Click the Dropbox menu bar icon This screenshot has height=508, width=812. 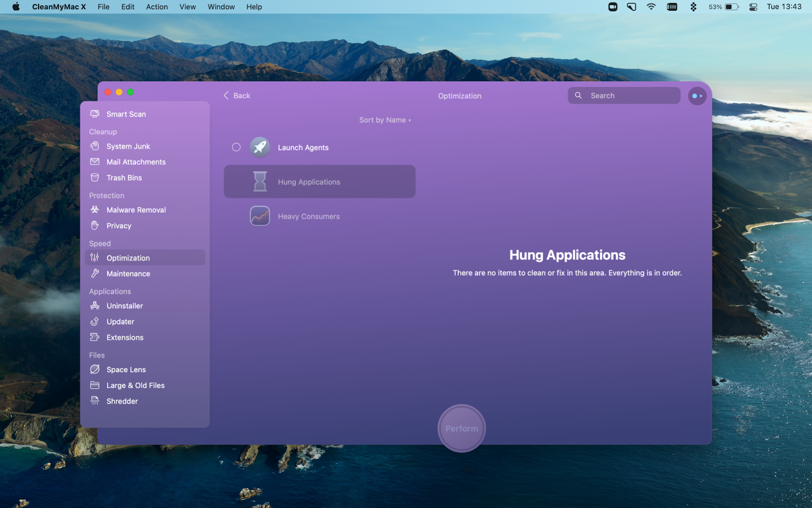693,7
